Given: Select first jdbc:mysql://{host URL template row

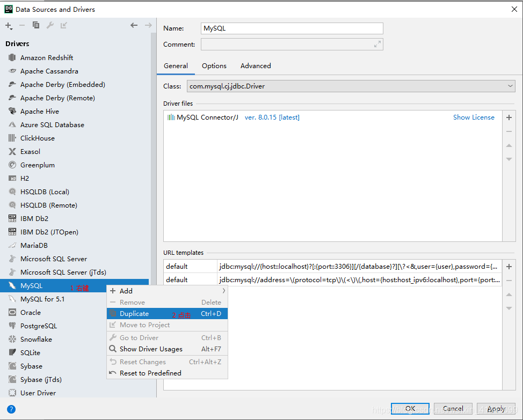Looking at the screenshot, I should (332, 267).
